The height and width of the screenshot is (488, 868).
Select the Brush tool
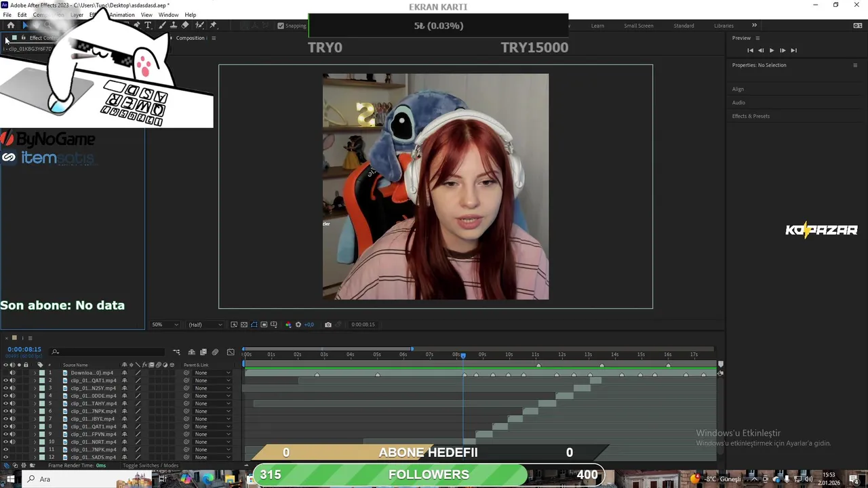click(162, 25)
